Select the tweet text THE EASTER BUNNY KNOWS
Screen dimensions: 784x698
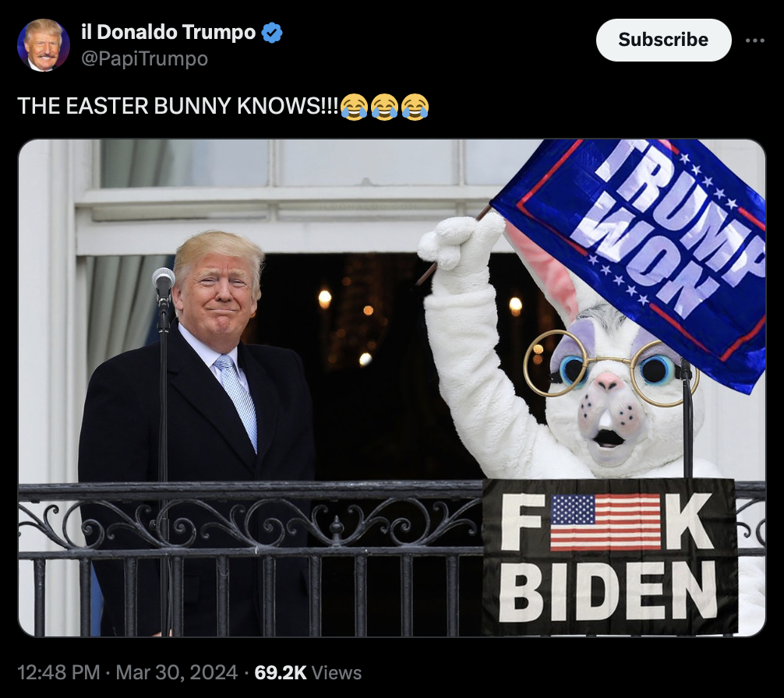pyautogui.click(x=178, y=106)
